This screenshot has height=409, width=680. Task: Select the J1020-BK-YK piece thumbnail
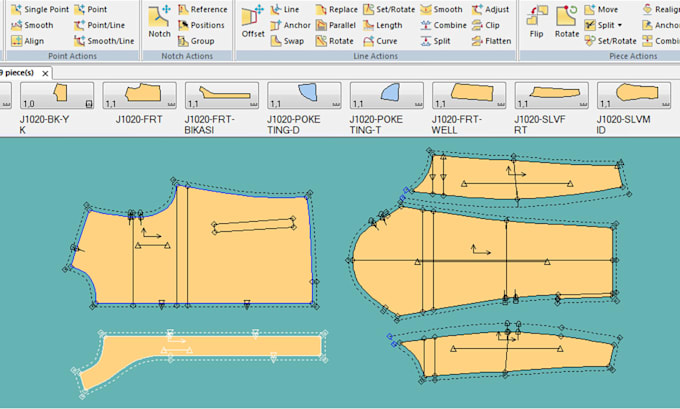pyautogui.click(x=57, y=95)
